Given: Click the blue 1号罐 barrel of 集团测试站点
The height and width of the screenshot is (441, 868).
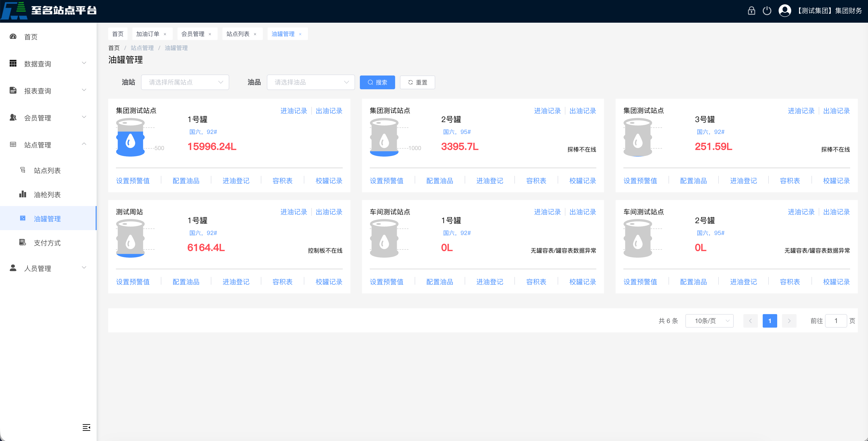Looking at the screenshot, I should tap(130, 137).
